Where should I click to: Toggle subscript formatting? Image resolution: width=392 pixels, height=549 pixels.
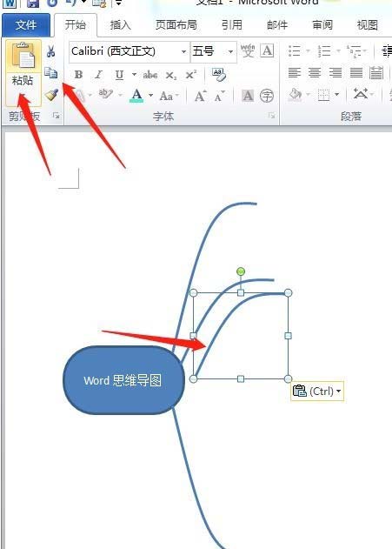(171, 76)
